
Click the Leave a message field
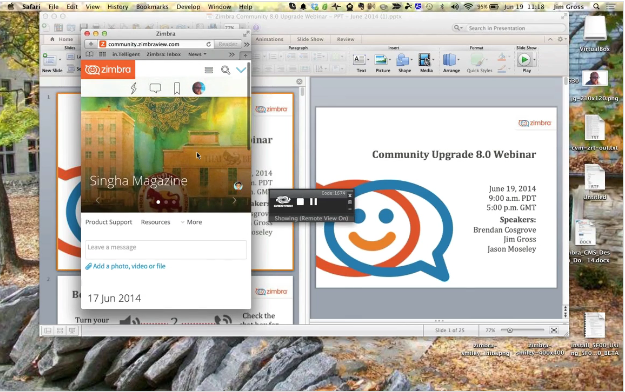(166, 250)
